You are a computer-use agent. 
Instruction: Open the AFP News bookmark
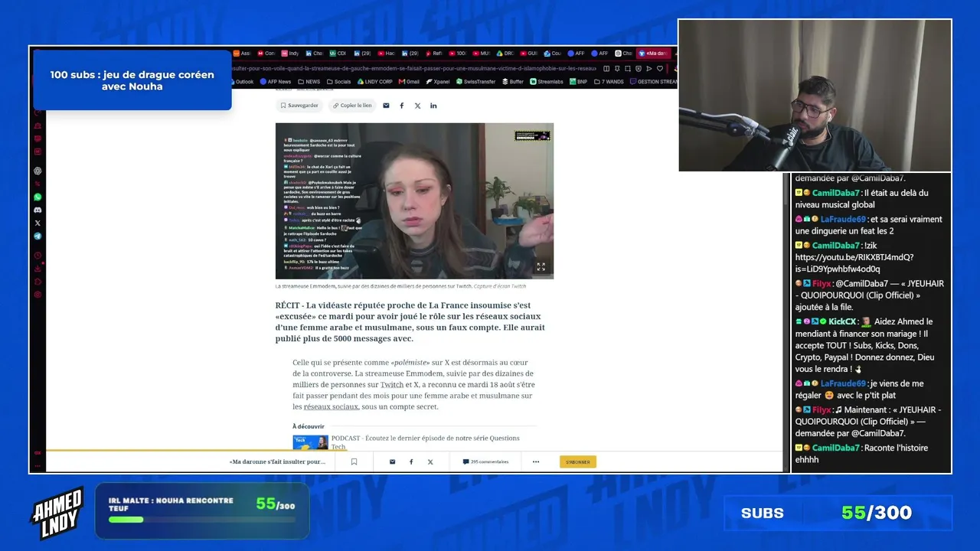pyautogui.click(x=276, y=81)
